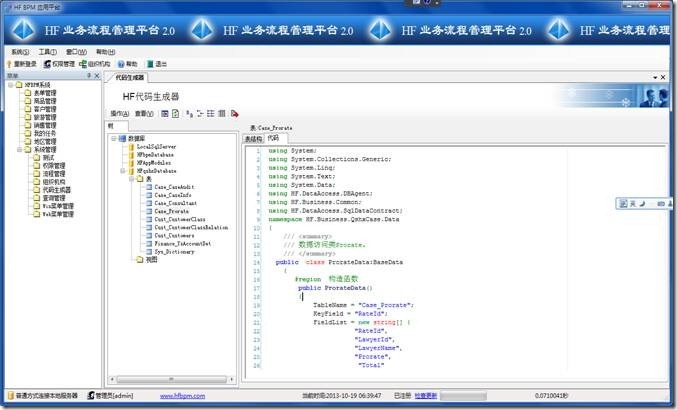Image resolution: width=677 pixels, height=410 pixels.
Task: Select the Case_CaseInfo table
Action: [x=169, y=195]
